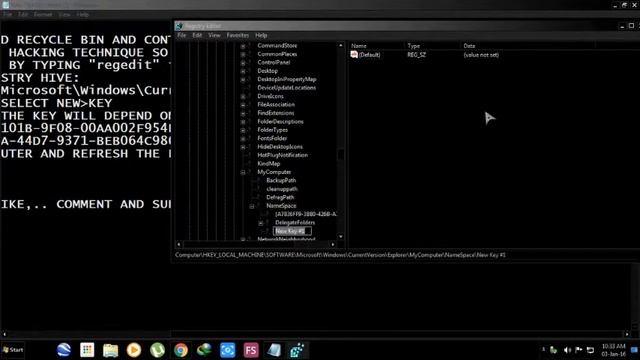Select the BackupPath key
This screenshot has width=640, height=360.
pyautogui.click(x=281, y=180)
